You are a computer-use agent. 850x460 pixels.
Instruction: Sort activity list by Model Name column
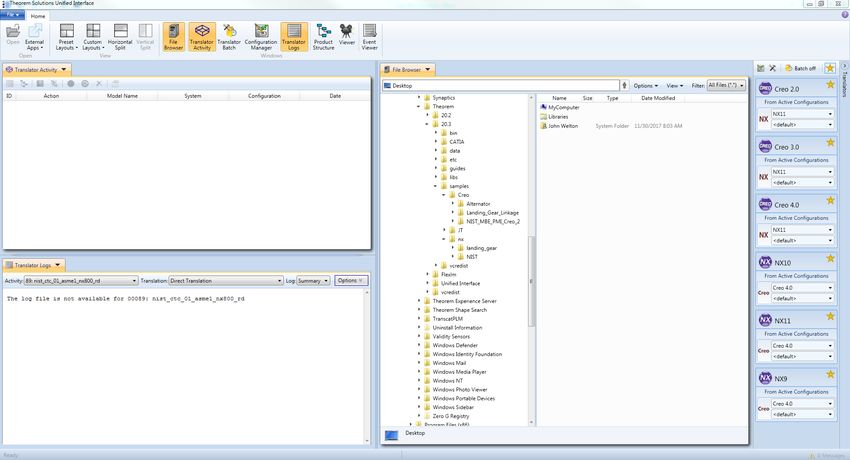pos(122,96)
